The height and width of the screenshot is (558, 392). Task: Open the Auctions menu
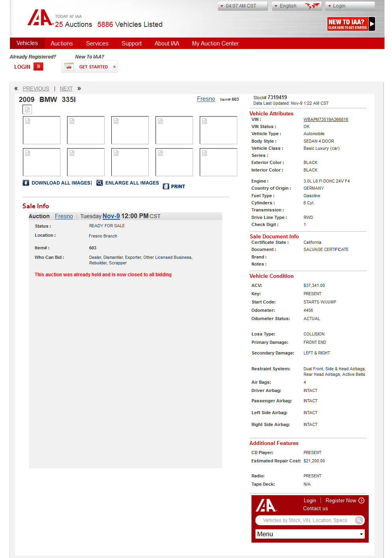tap(62, 43)
